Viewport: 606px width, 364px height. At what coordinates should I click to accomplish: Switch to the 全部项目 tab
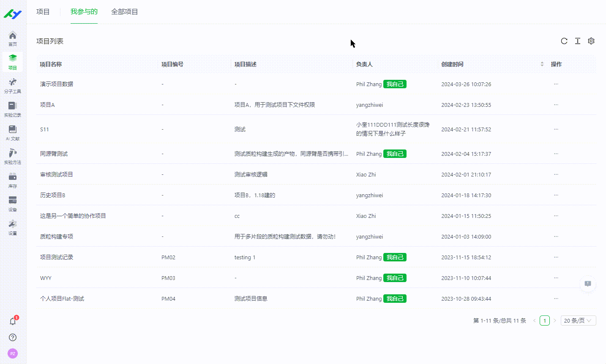[x=124, y=12]
